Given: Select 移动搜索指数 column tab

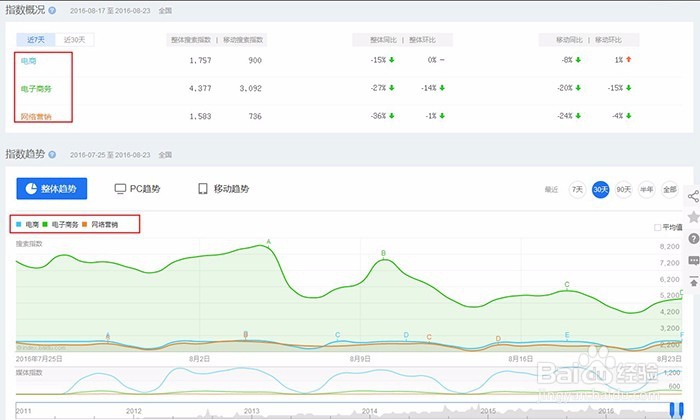Looking at the screenshot, I should [x=243, y=40].
